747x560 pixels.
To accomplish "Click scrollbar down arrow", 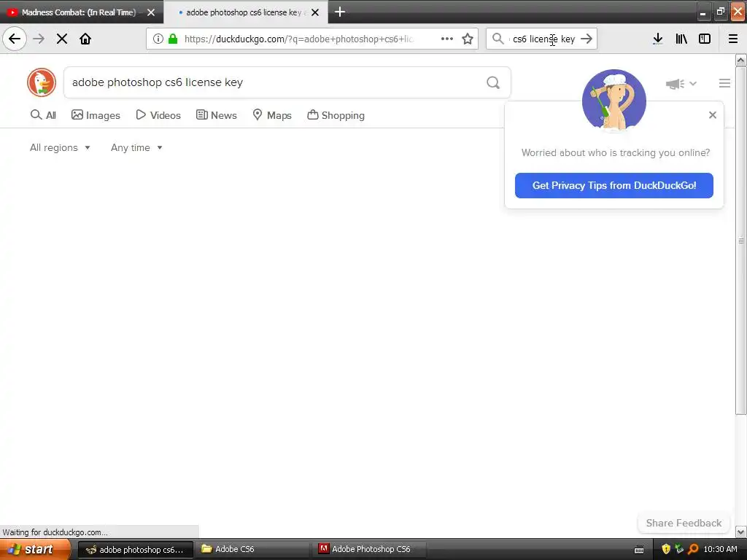I will [741, 532].
